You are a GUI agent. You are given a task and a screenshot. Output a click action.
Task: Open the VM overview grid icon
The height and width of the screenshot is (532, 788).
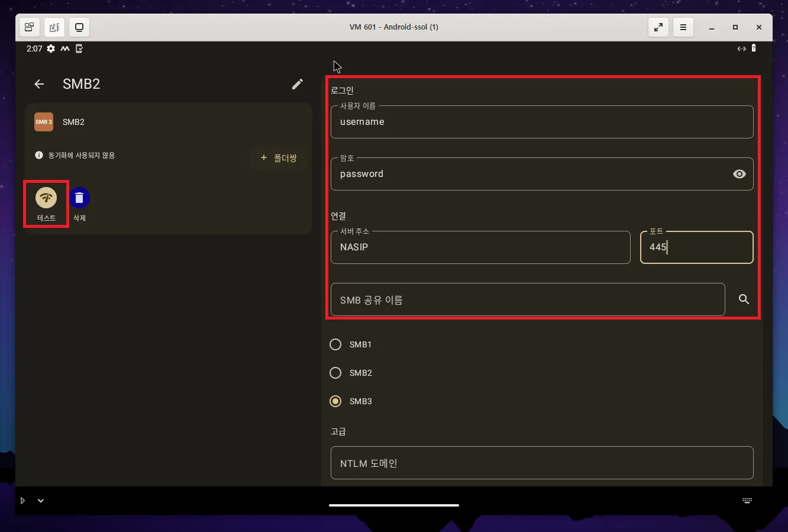(29, 27)
